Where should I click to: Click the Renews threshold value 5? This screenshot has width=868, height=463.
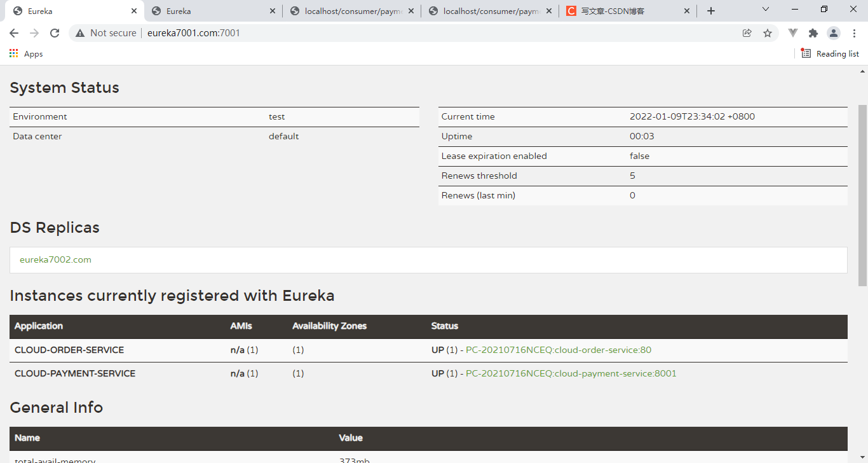click(x=632, y=176)
